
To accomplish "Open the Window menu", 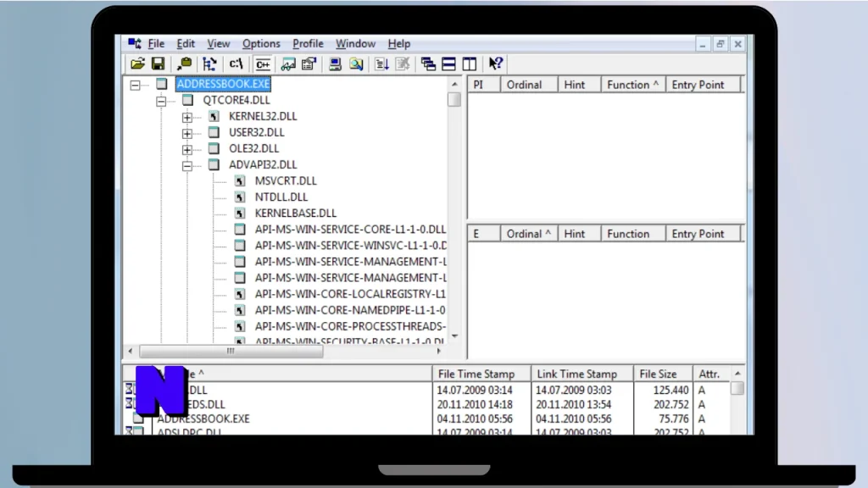I will [355, 43].
